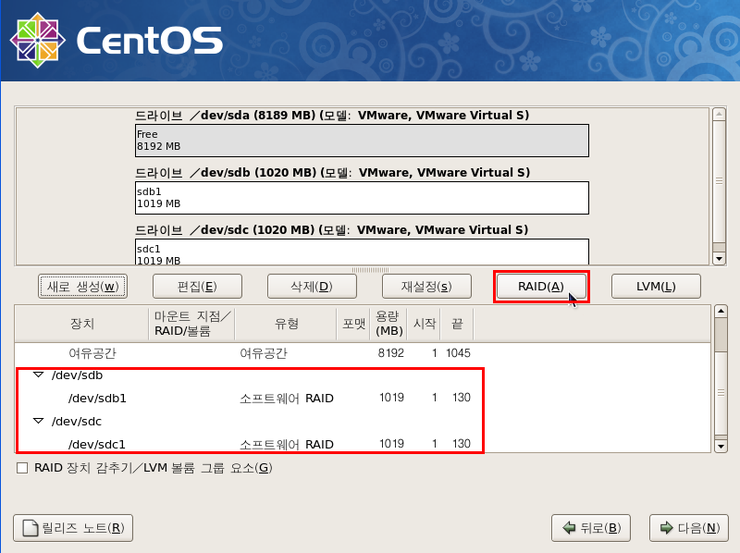Sort by the 장치 device column header

pos(82,323)
